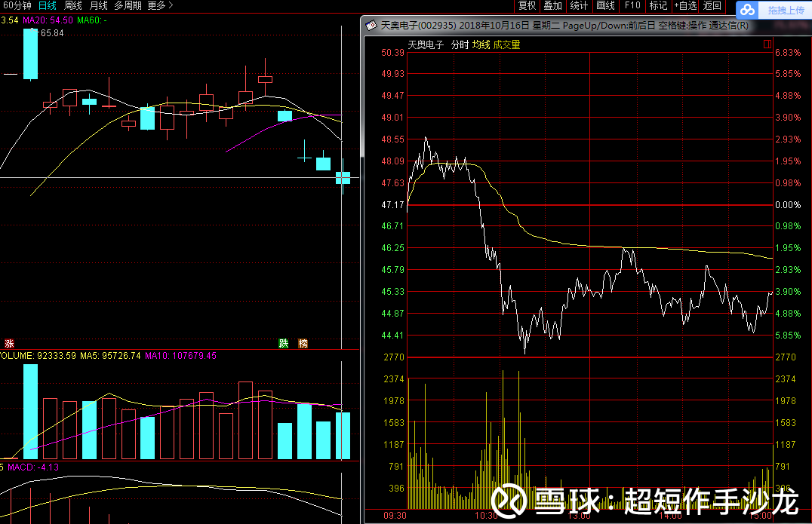Open the 月线 period tab
Viewport: 812px width, 524px height.
[x=98, y=6]
